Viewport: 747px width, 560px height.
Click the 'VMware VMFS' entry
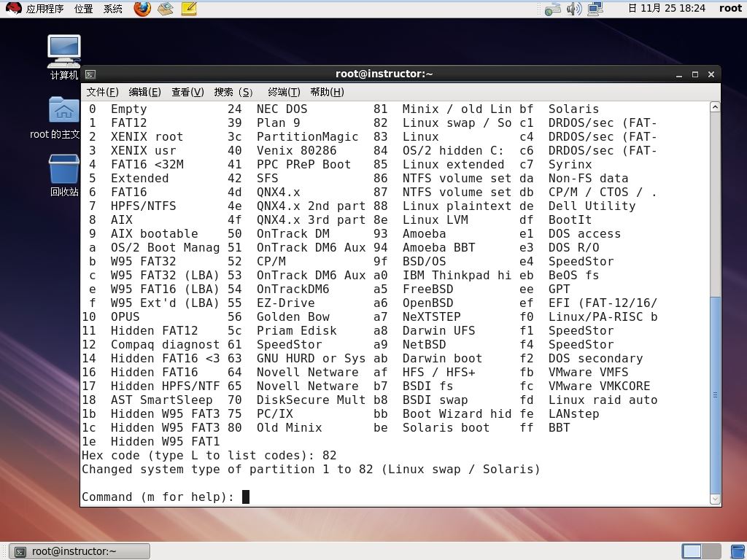pos(589,372)
